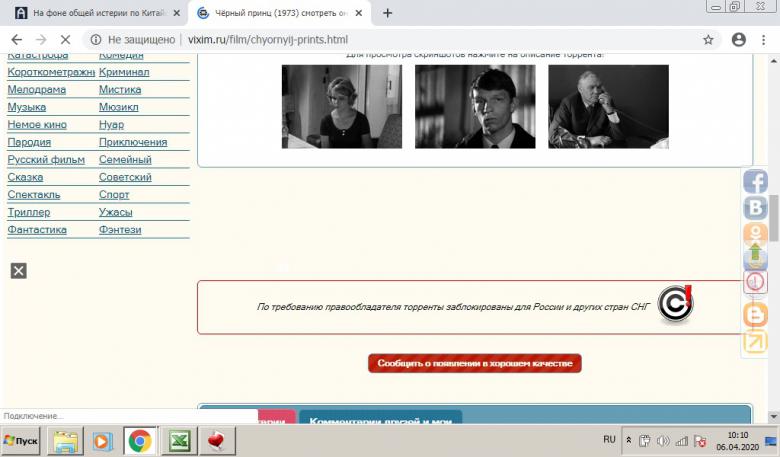Show hidden tray icons chevron
The image size is (780, 457).
[x=629, y=440]
